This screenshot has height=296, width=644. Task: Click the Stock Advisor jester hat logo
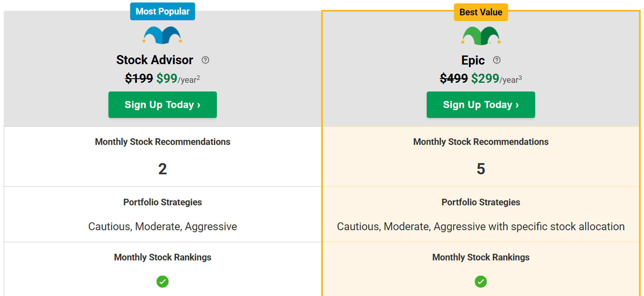click(162, 35)
